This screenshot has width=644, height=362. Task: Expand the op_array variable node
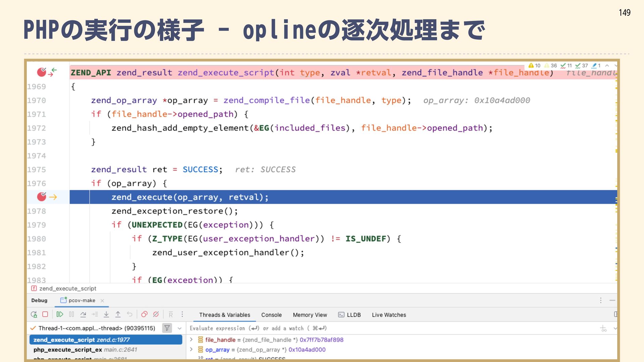point(191,350)
